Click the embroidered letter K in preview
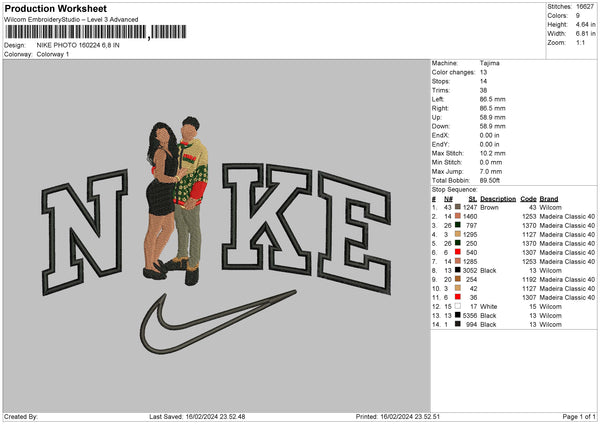The image size is (600, 424). coord(268,218)
